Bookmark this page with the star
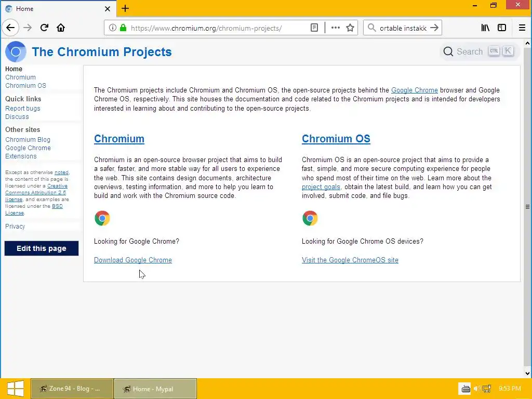The height and width of the screenshot is (399, 532). tap(350, 28)
